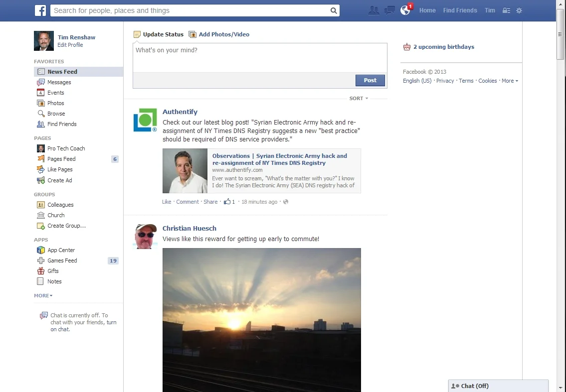Click the Notes icon

click(x=40, y=281)
